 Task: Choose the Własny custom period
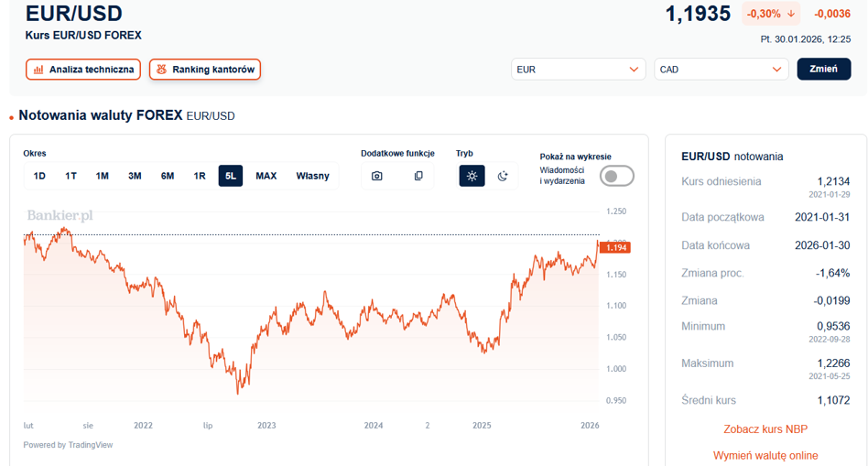312,176
